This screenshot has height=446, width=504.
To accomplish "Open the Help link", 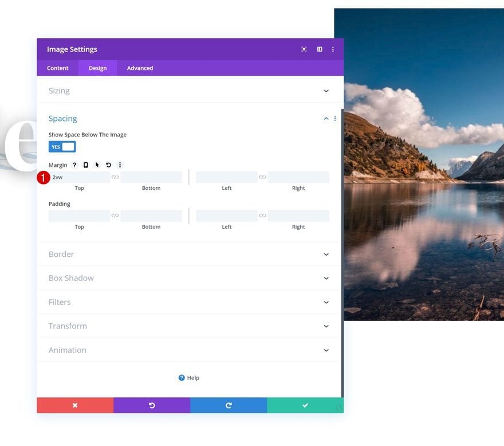I will (x=189, y=378).
